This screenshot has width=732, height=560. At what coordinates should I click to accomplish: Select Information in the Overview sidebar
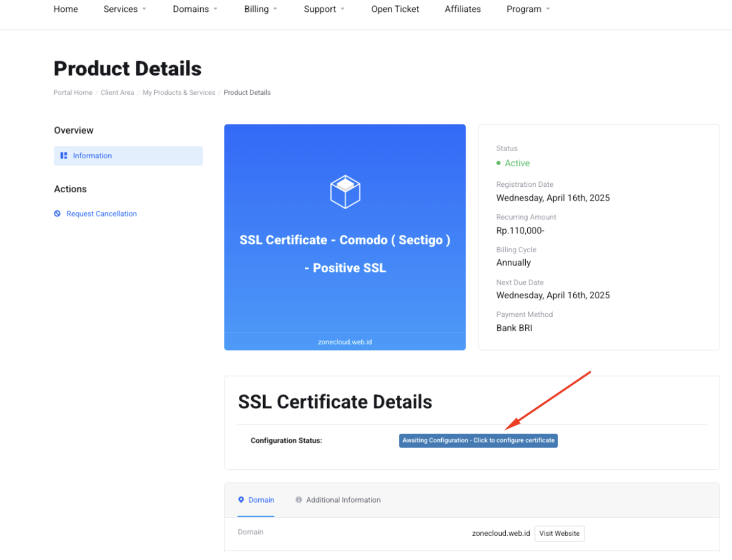click(128, 155)
